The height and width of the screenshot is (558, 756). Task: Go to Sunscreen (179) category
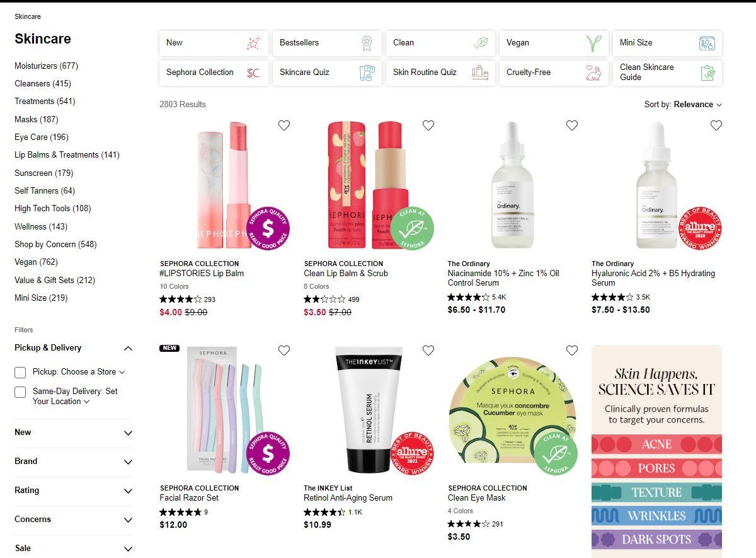tap(44, 173)
